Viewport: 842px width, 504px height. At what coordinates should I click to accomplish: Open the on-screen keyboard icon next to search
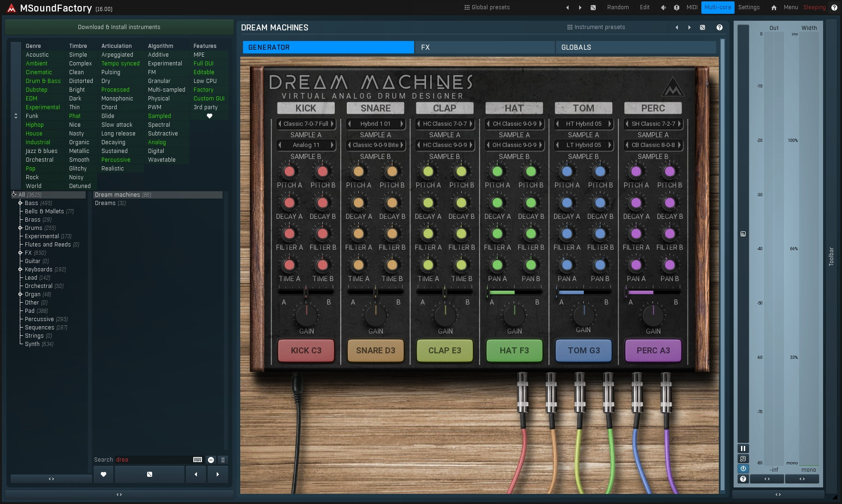197,459
